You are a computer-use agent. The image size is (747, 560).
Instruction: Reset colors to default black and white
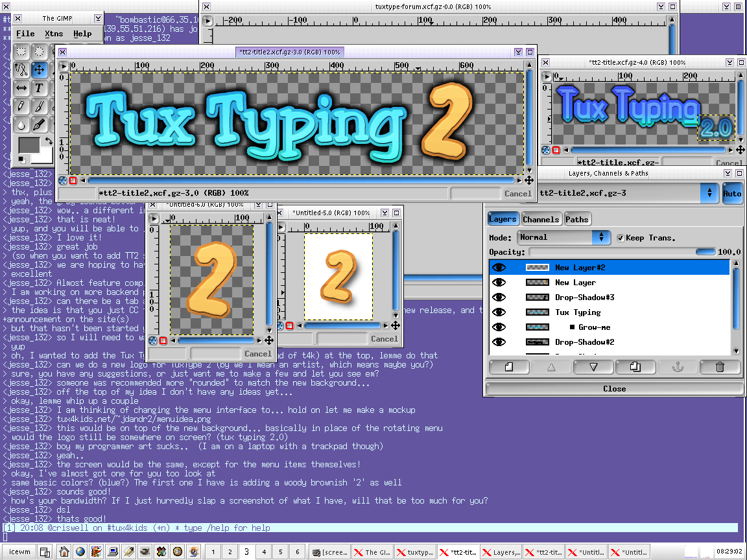(x=21, y=159)
